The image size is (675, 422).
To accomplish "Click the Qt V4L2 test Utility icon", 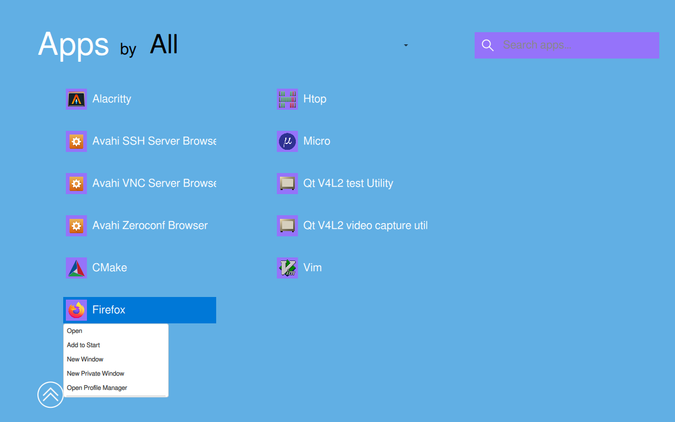I will [x=287, y=183].
